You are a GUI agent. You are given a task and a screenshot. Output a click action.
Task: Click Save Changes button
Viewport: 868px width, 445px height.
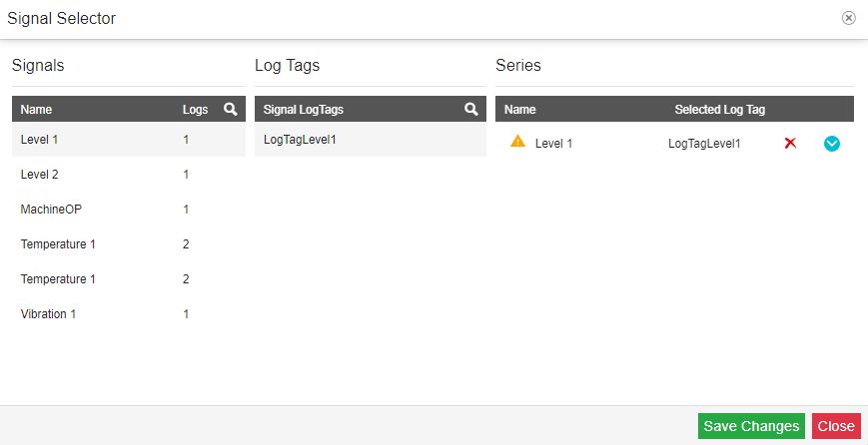(751, 426)
